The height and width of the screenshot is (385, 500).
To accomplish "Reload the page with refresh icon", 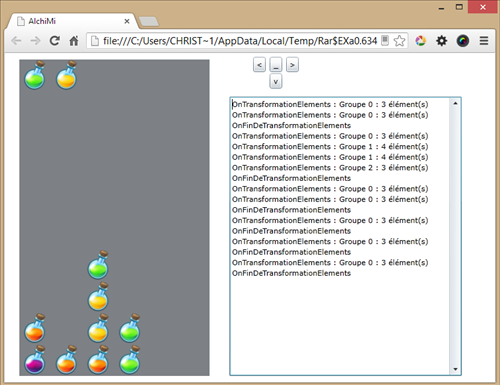I will tap(55, 41).
